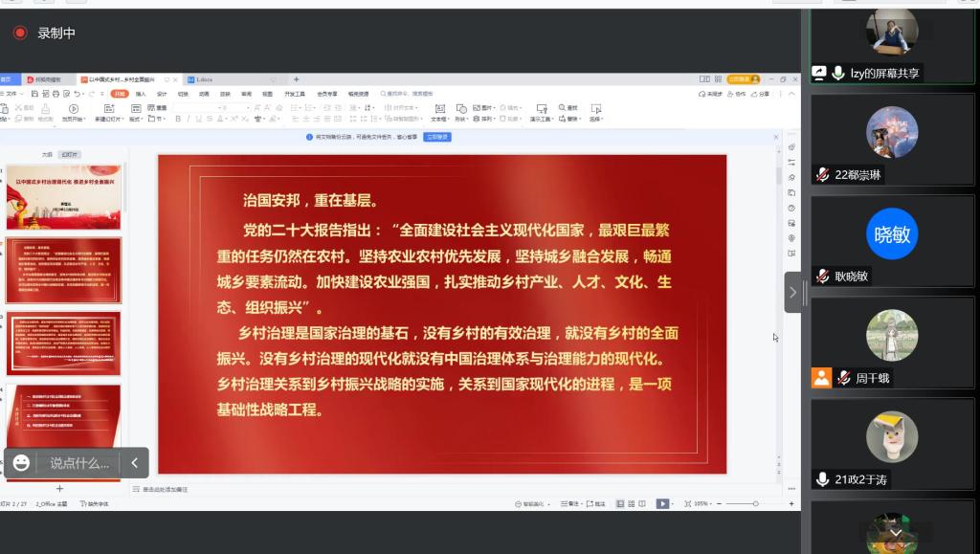The image size is (980, 554).
Task: Click the text box (文本框) tool icon
Action: 438,109
